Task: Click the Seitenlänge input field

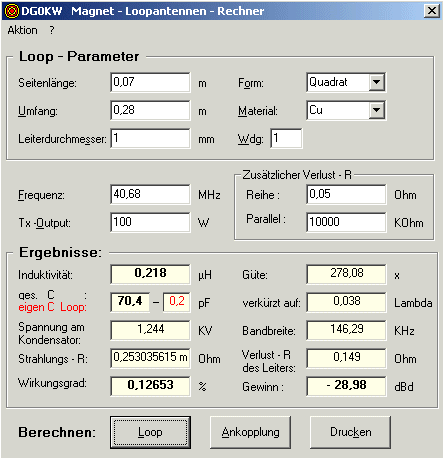Action: [x=150, y=82]
